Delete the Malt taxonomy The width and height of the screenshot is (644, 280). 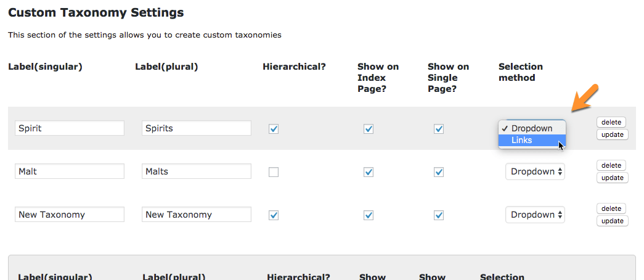pos(611,165)
